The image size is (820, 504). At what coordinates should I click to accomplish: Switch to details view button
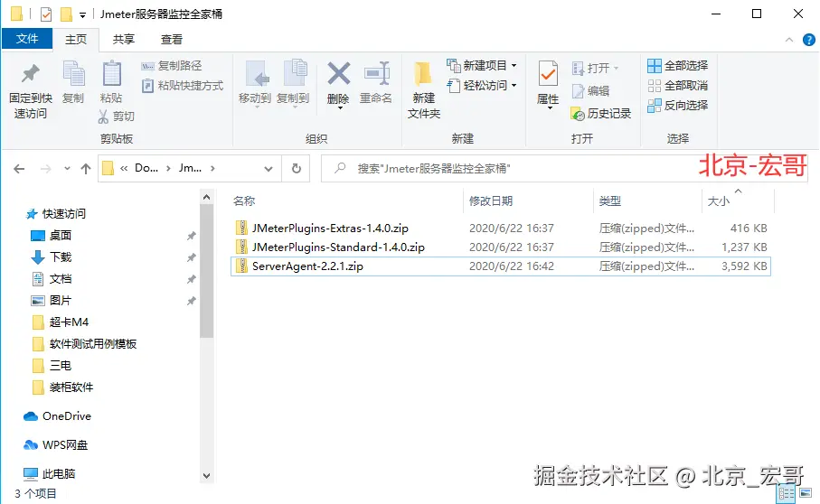click(x=786, y=493)
